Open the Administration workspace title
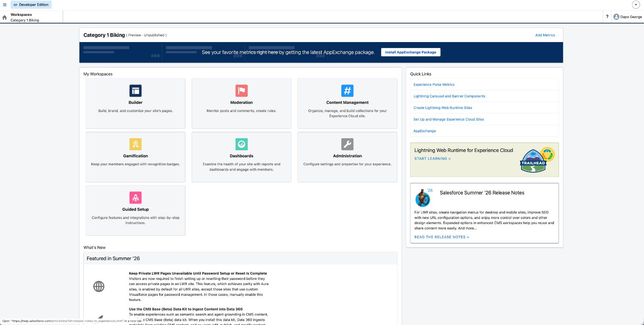 click(347, 156)
